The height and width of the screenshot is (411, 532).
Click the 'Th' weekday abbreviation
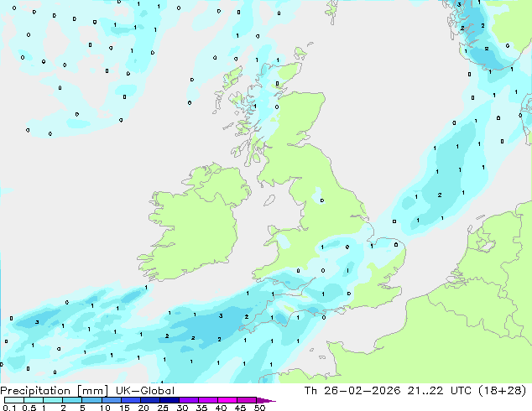point(310,391)
